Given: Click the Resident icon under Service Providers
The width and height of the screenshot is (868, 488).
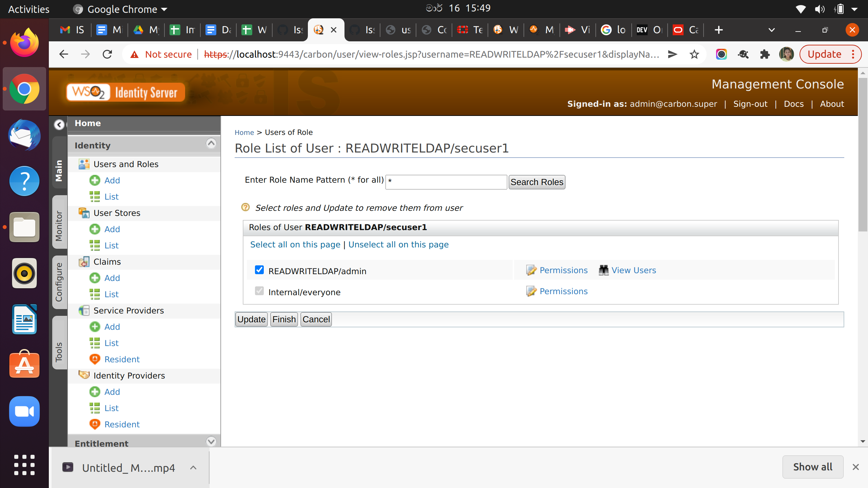Looking at the screenshot, I should (95, 359).
